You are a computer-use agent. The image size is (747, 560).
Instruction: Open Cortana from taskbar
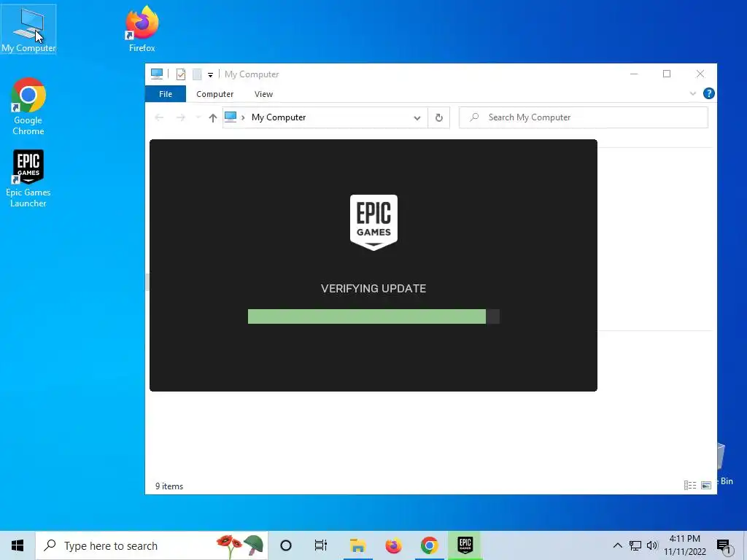click(x=286, y=545)
